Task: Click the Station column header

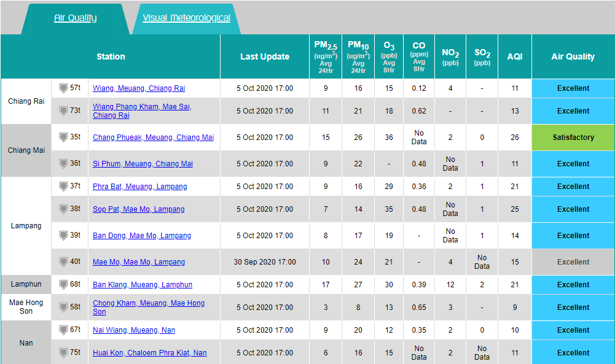Action: click(x=111, y=56)
